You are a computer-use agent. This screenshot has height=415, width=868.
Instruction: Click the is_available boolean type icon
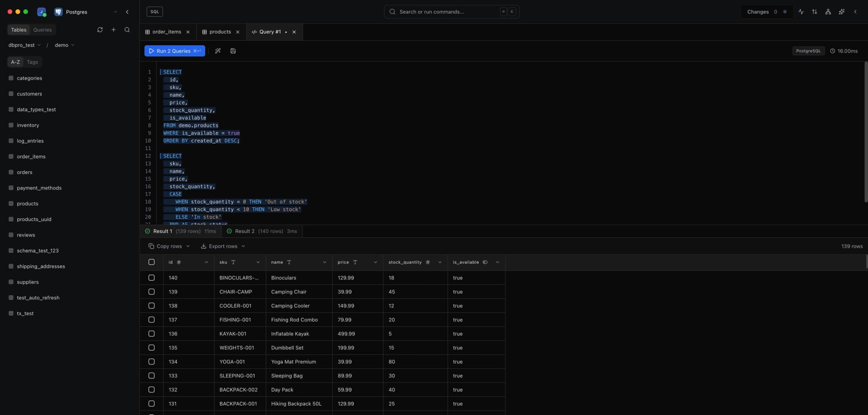(x=485, y=262)
